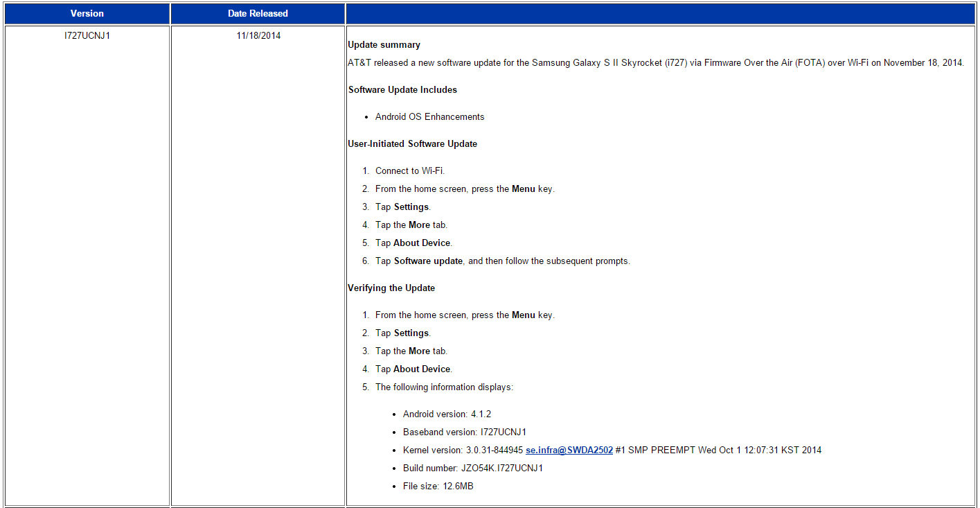Screen dimensions: 980x508
Task: Click the Android version 4.1.2 line
Action: tap(447, 414)
